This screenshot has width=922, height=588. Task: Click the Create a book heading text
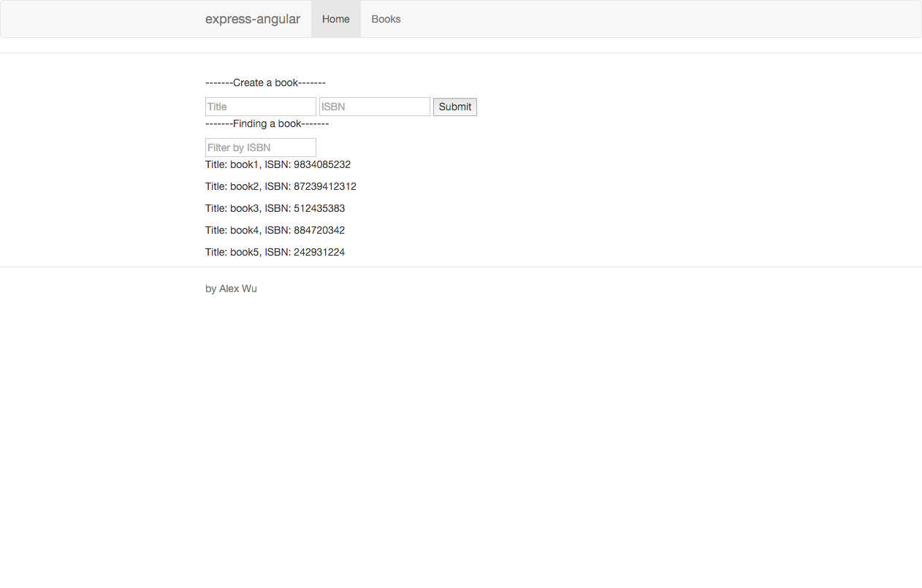point(265,83)
